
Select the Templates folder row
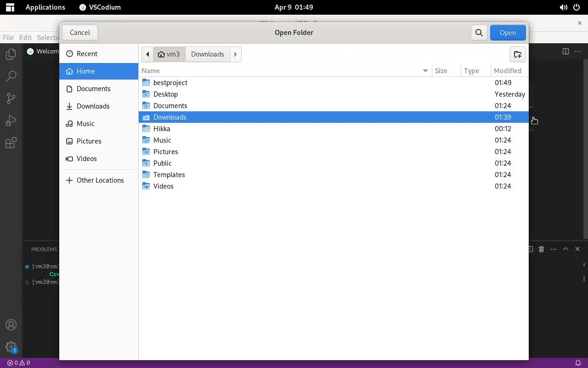[x=334, y=175]
